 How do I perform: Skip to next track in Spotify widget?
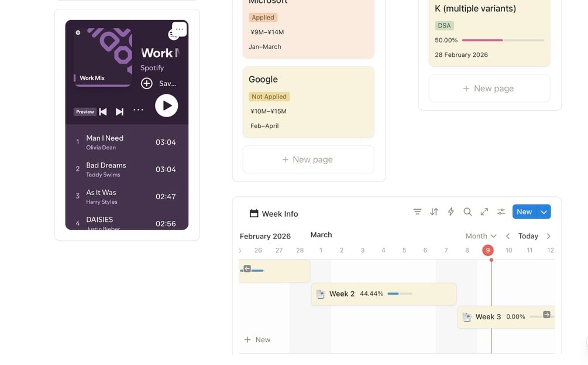(119, 111)
